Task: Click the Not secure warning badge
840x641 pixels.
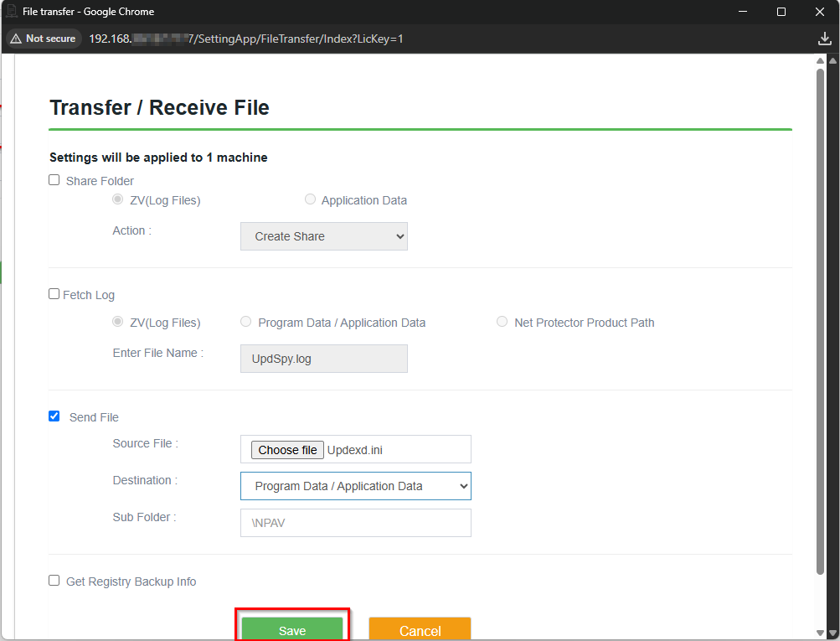Action: click(x=42, y=39)
